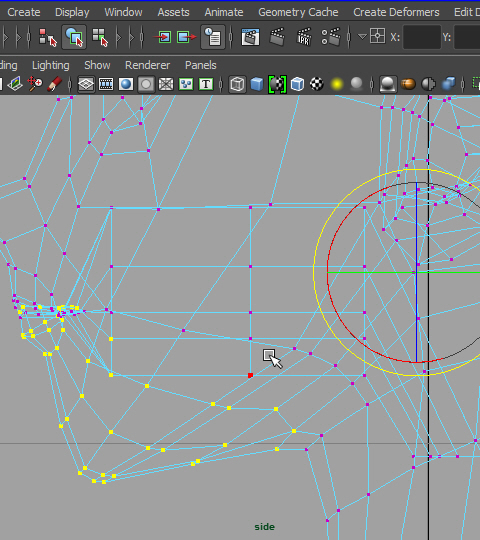This screenshot has width=480, height=540.
Task: Toggle the Field Chart overlay
Action: point(166,84)
